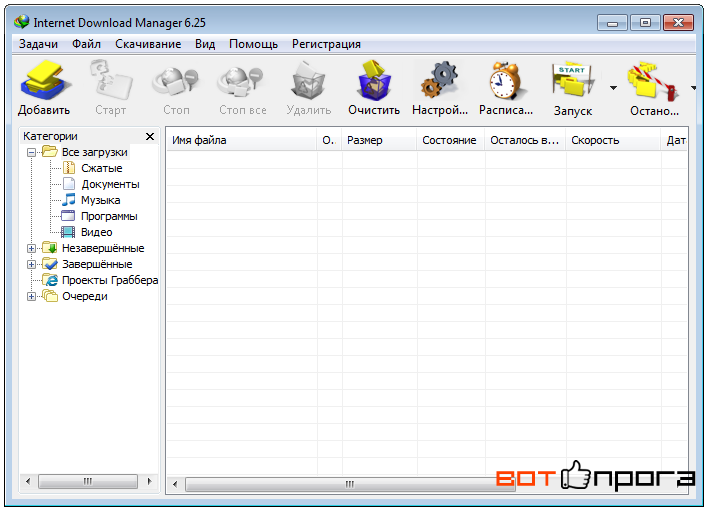This screenshot has width=708, height=511.
Task: Click the Очереди folders icon
Action: [50, 296]
